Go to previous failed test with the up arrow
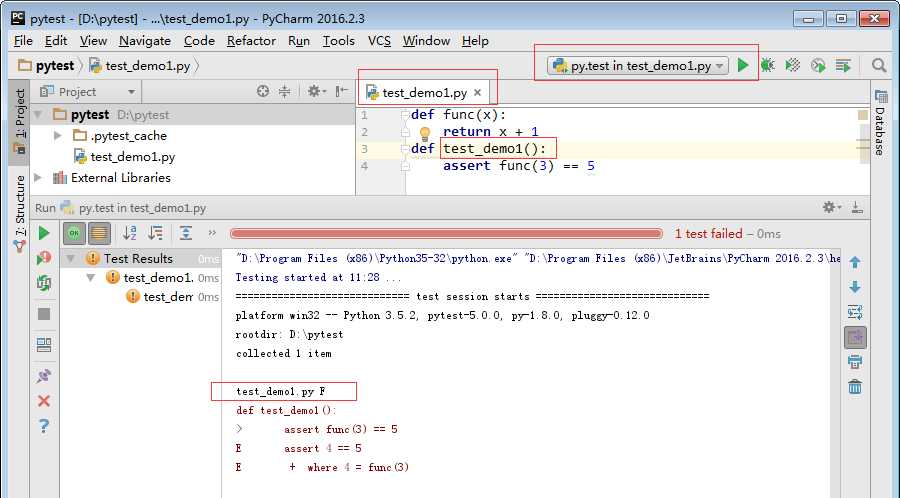The width and height of the screenshot is (900, 498). (x=855, y=262)
